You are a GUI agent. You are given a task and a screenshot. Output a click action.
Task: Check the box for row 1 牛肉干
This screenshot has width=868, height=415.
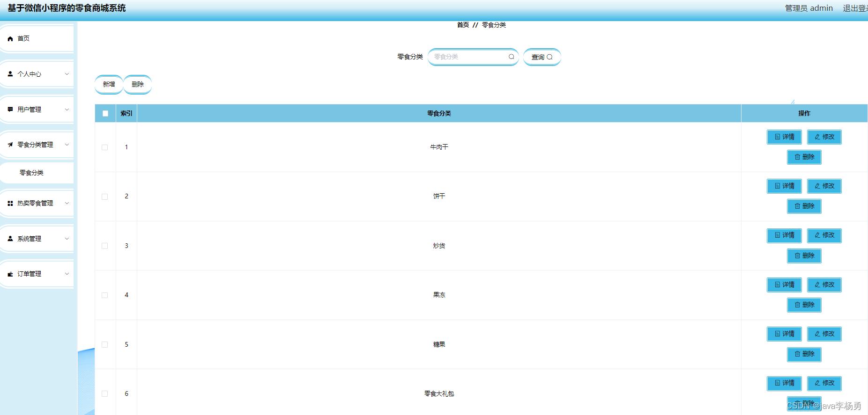point(105,147)
